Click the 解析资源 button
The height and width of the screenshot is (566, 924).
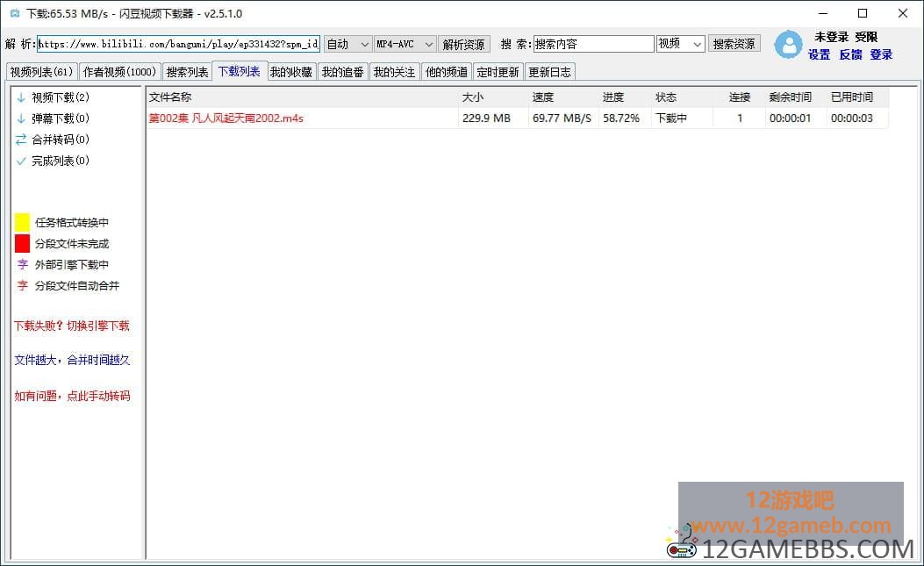[x=464, y=44]
